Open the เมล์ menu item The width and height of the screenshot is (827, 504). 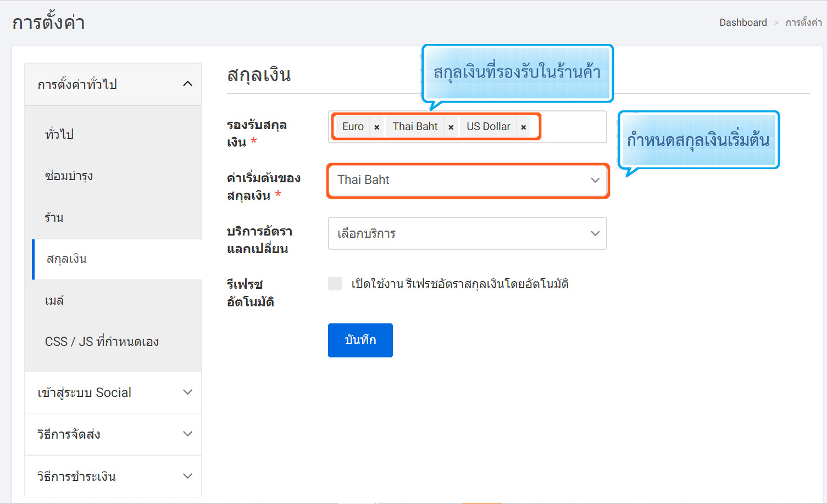pyautogui.click(x=54, y=300)
